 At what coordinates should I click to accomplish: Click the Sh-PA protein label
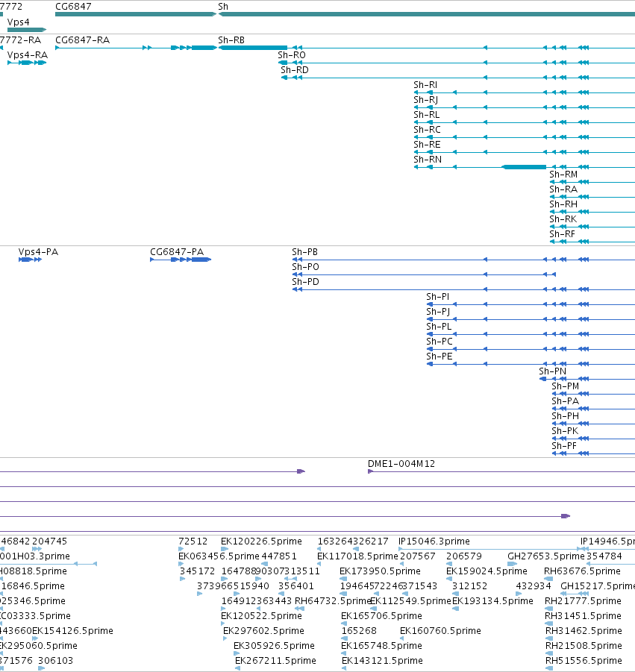pos(565,401)
